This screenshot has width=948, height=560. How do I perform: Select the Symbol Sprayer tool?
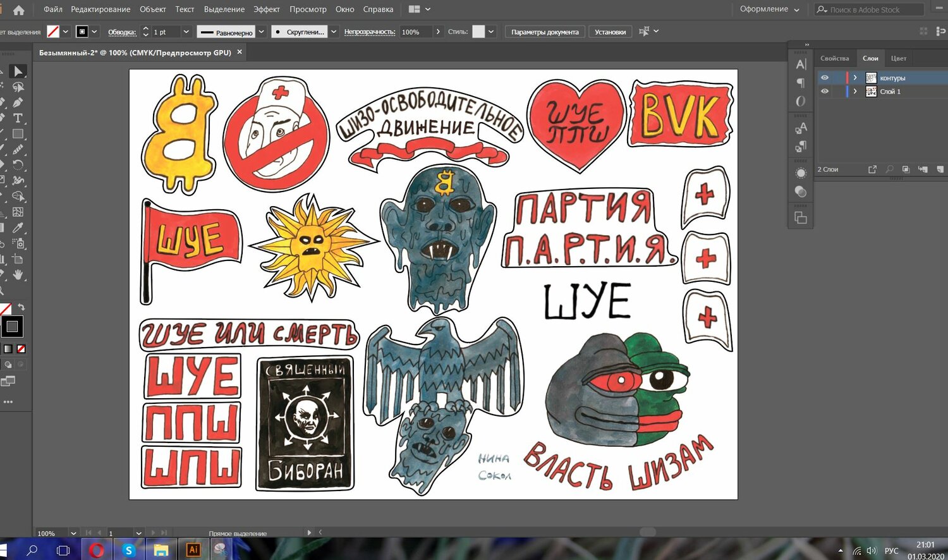tap(18, 243)
